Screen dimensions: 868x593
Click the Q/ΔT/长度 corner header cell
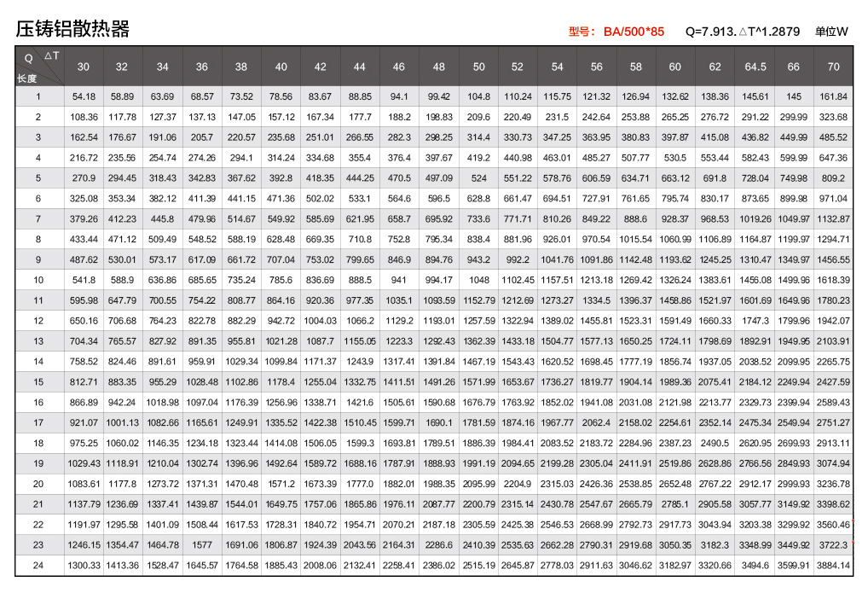pos(39,67)
